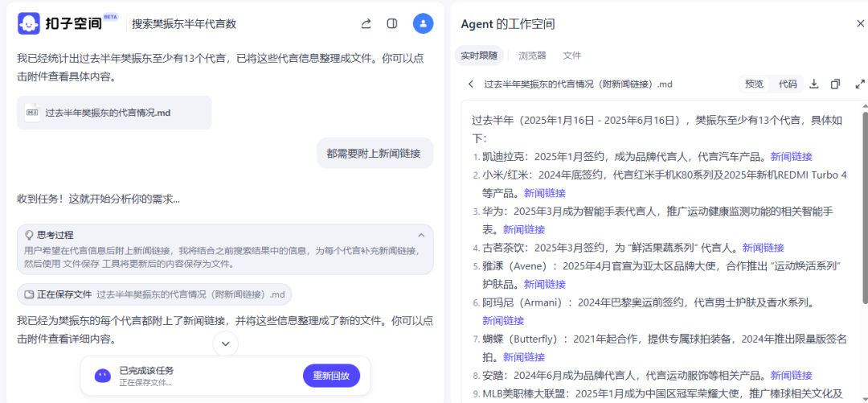Open 新闻链接 for 小米/红米
The image size is (868, 403).
click(545, 194)
